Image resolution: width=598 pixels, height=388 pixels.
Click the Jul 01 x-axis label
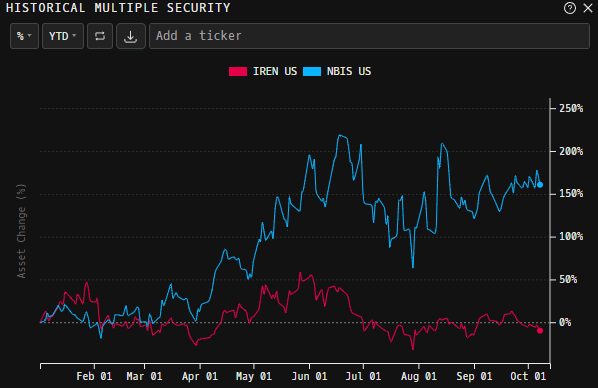click(x=363, y=377)
